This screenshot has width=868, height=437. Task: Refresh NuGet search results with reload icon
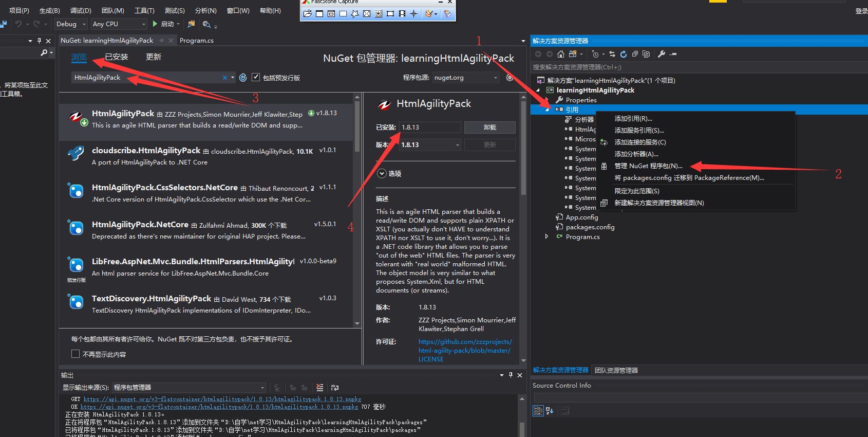click(x=243, y=78)
